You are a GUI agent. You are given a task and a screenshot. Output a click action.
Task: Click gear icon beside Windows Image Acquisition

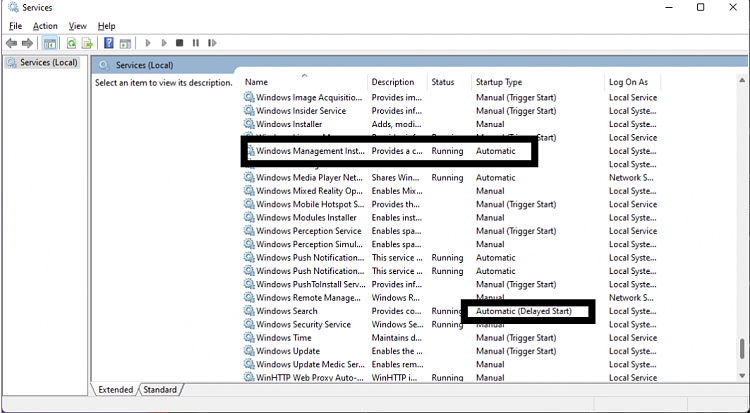tap(249, 97)
